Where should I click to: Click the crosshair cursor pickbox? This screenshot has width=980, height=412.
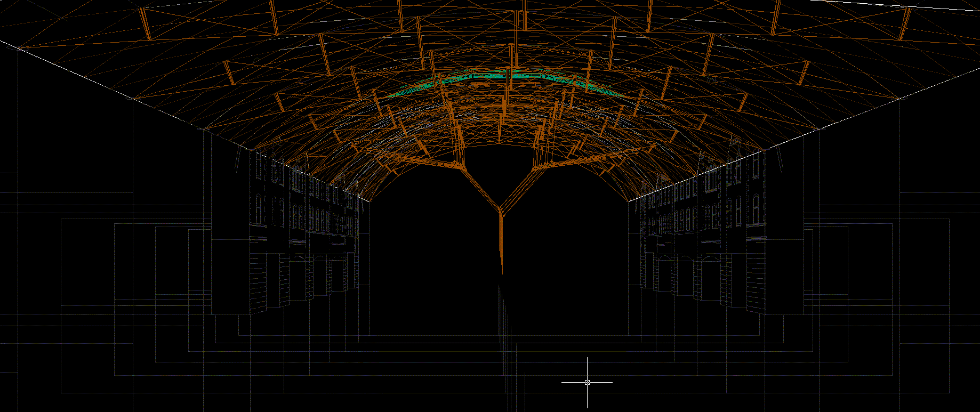(x=587, y=382)
